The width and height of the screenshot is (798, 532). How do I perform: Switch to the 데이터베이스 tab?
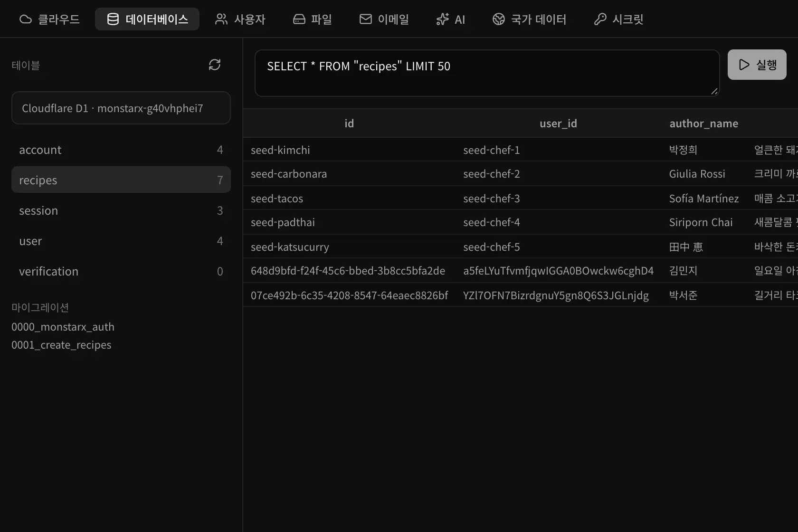tap(147, 19)
